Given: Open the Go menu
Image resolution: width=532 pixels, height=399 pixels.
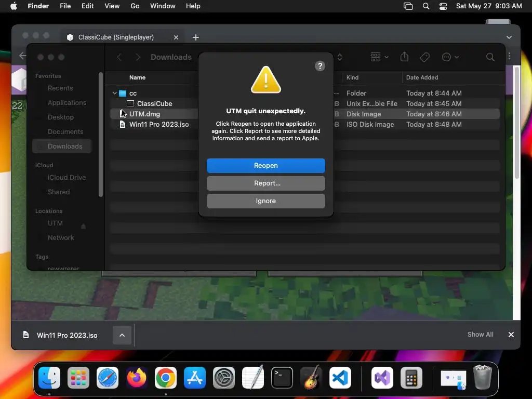Looking at the screenshot, I should pos(135,6).
